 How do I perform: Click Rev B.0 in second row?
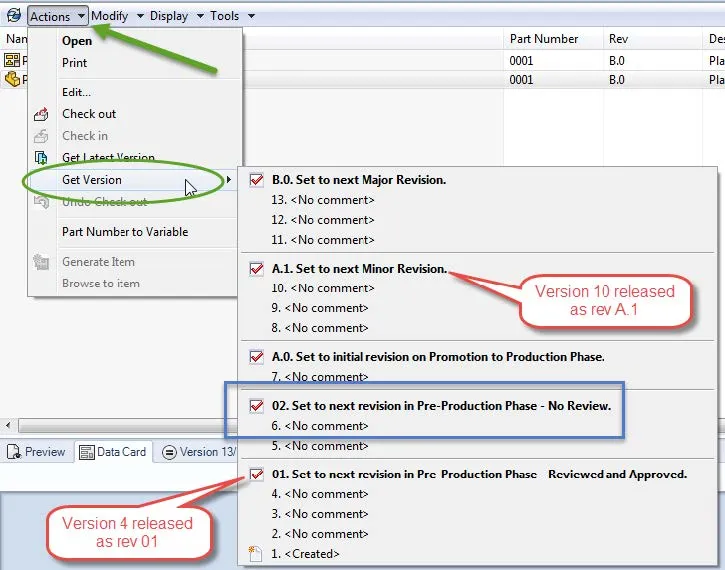click(617, 80)
